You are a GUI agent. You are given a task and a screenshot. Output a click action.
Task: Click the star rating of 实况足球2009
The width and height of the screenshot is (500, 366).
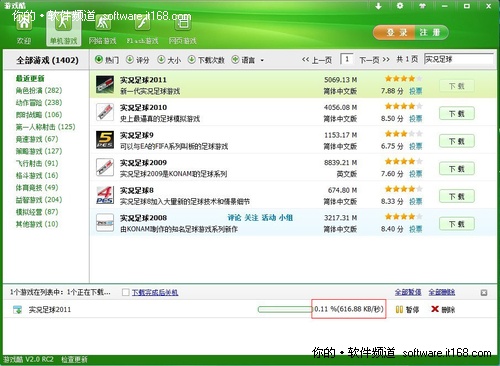(x=404, y=162)
